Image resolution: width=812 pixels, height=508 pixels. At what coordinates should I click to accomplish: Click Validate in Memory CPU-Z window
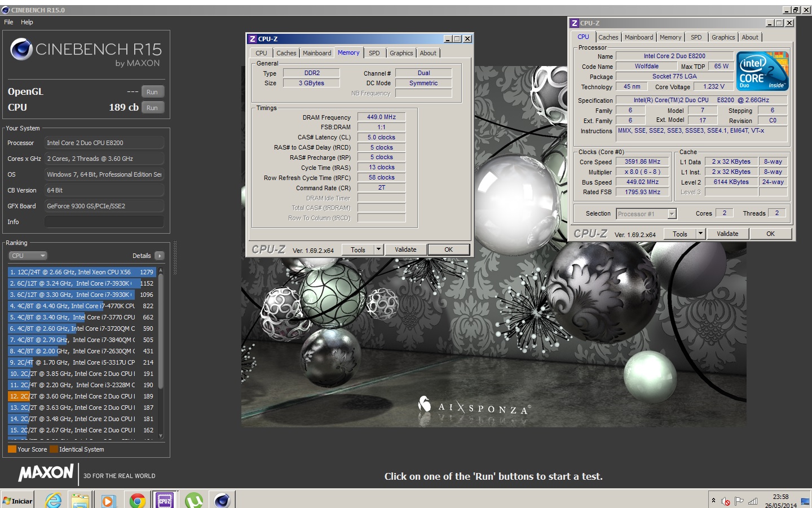tap(405, 249)
